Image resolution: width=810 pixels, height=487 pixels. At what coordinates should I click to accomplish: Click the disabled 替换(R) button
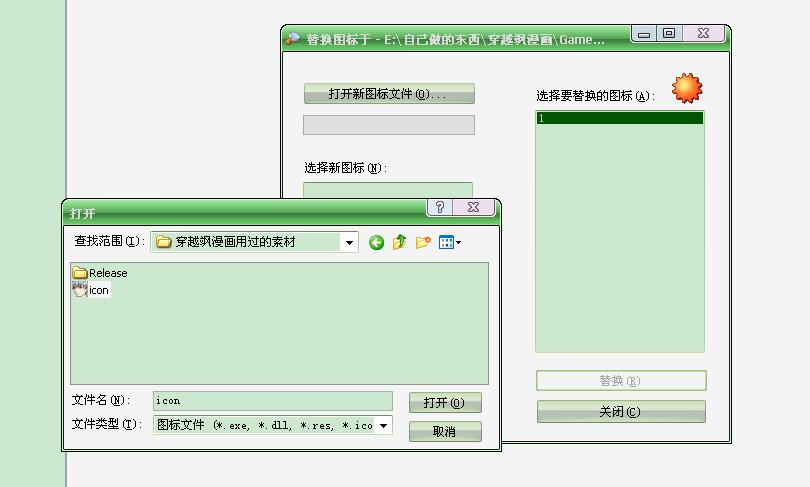click(x=621, y=381)
